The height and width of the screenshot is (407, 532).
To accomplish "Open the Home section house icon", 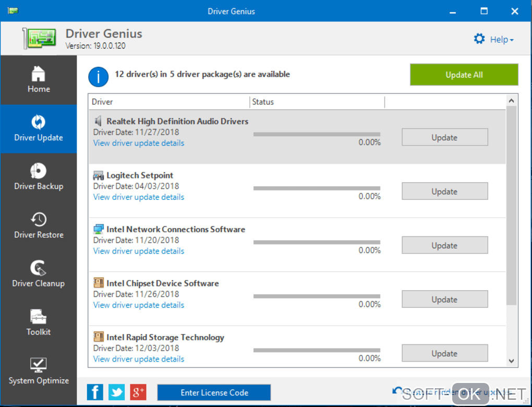I will click(x=39, y=74).
